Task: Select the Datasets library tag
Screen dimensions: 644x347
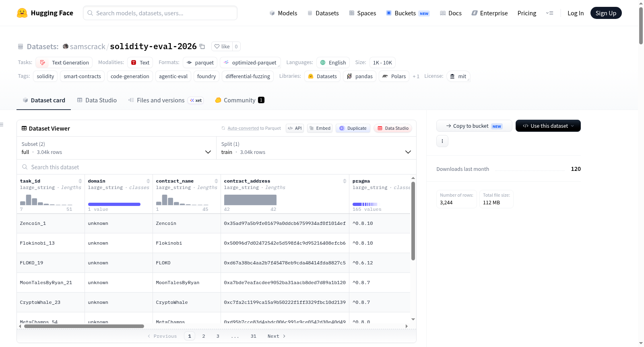Action: tap(322, 76)
